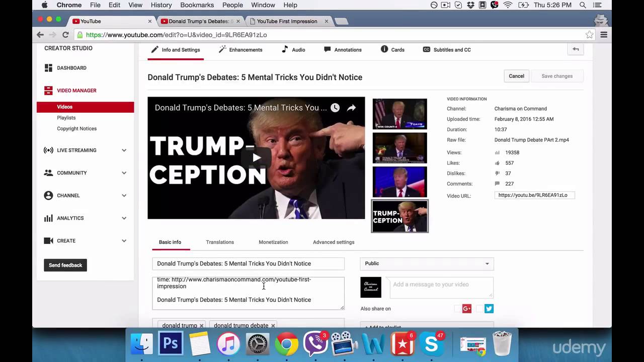
Task: Expand the Live Streaming section
Action: [x=124, y=150]
